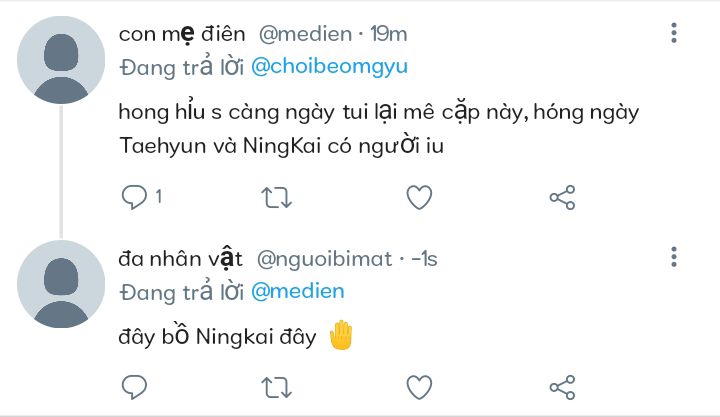
Task: Open the display name 'con mẹ điên'
Action: tap(182, 34)
